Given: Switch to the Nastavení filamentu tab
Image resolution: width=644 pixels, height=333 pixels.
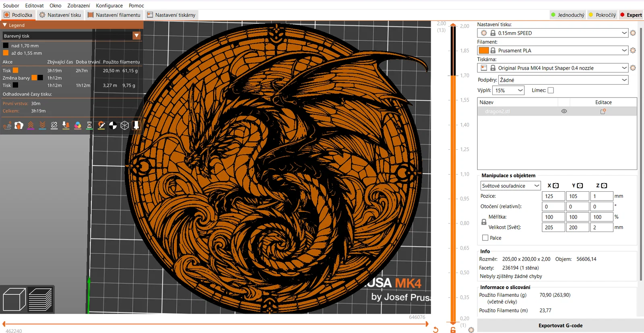Looking at the screenshot, I should point(114,15).
